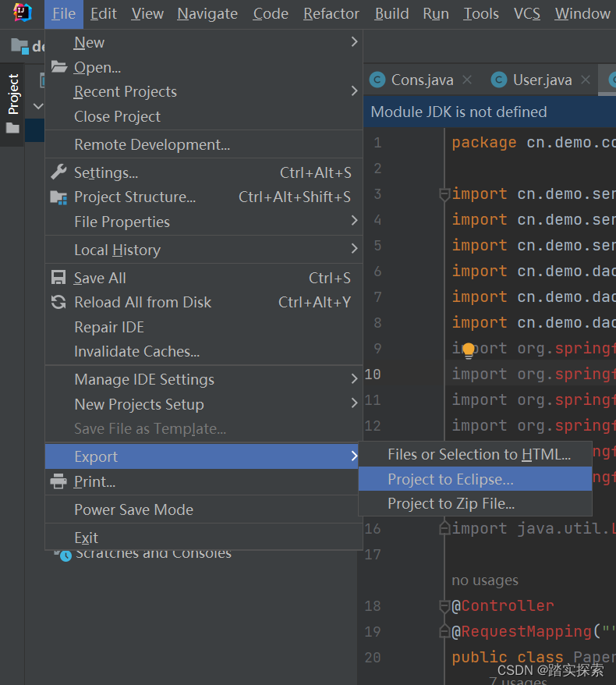Toggle Power Save Mode
The height and width of the screenshot is (685, 616).
coord(204,509)
